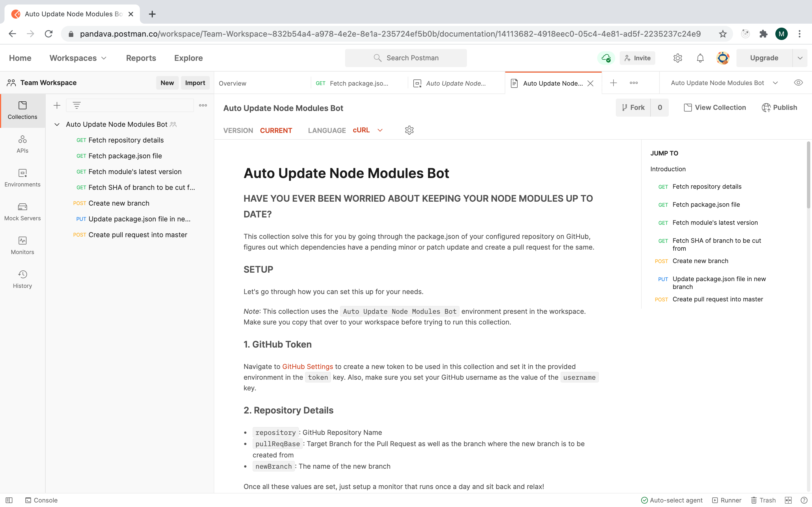Collapse Auto Update Node Modules Bot collection
The image size is (812, 507).
pos(57,124)
